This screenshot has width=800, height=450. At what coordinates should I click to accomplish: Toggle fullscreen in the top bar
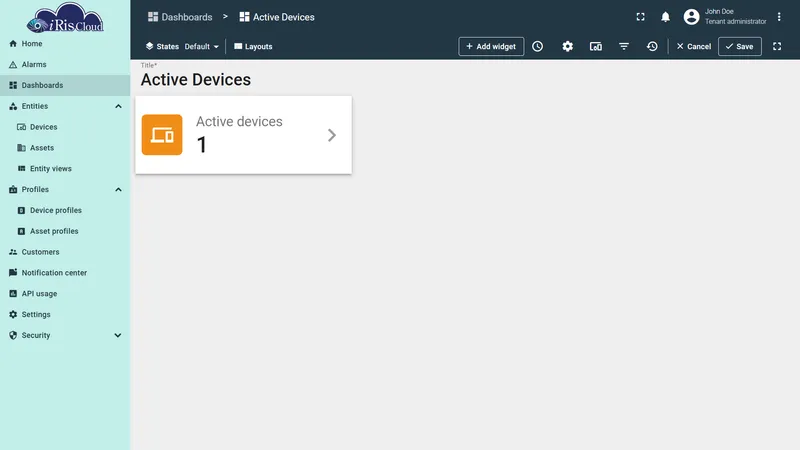640,17
